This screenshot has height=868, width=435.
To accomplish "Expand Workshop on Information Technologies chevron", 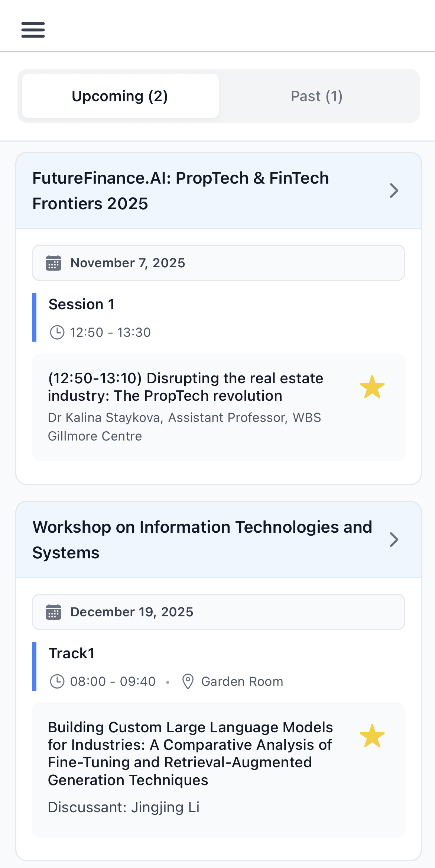I will (394, 540).
